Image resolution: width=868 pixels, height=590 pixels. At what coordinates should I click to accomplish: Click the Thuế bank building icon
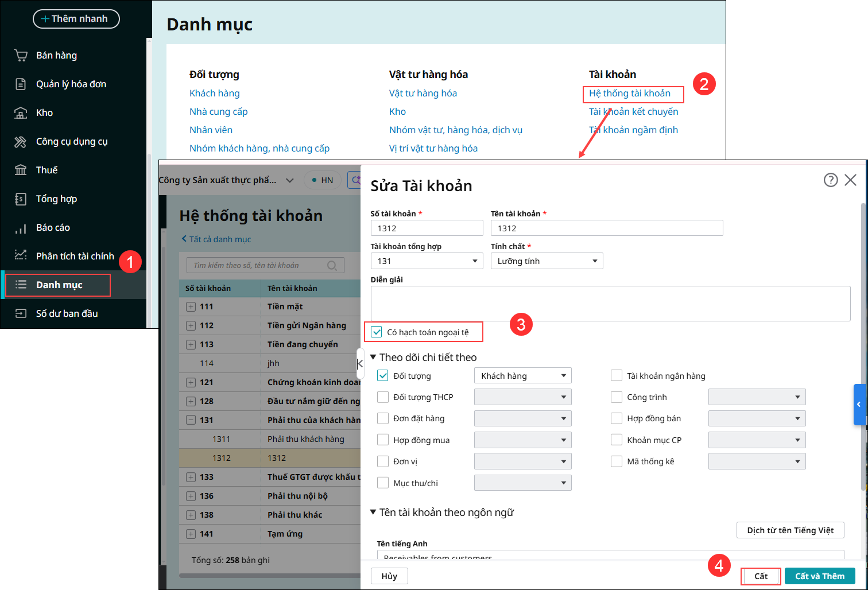[21, 170]
